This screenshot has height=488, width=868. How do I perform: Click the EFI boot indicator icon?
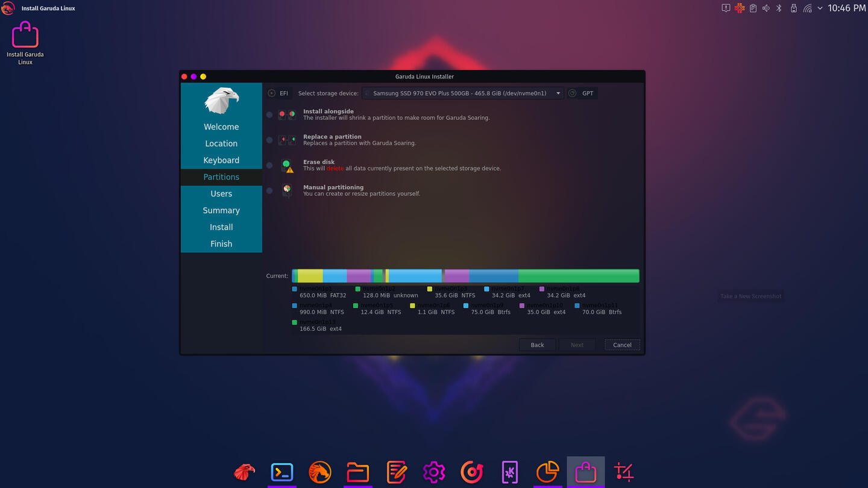click(x=272, y=93)
